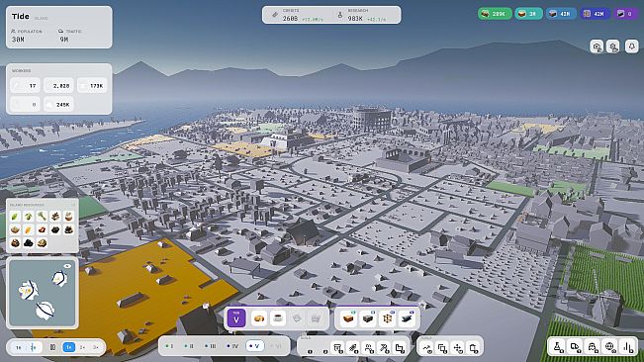Activate the camera photo mode icon
The image size is (644, 362).
597,46
